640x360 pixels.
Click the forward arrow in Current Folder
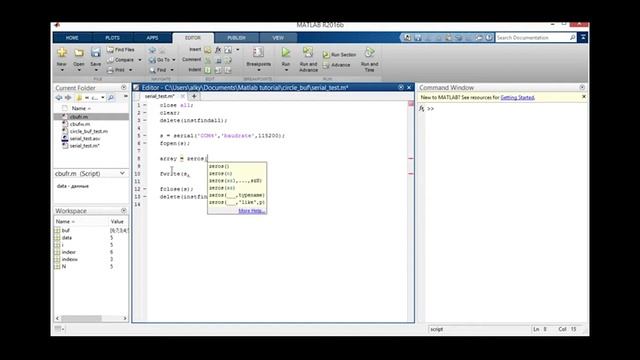click(68, 98)
